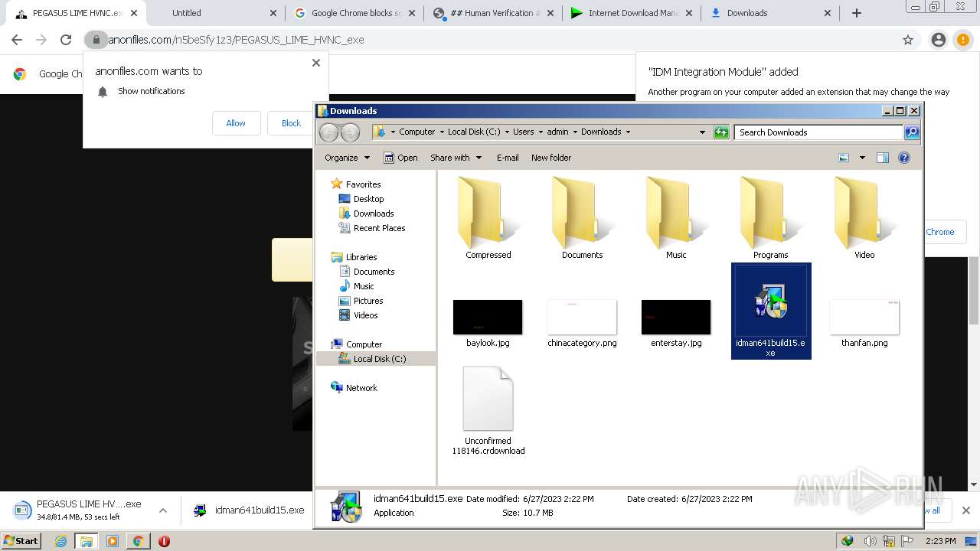
Task: Click the Search Downloads field
Action: coord(819,132)
